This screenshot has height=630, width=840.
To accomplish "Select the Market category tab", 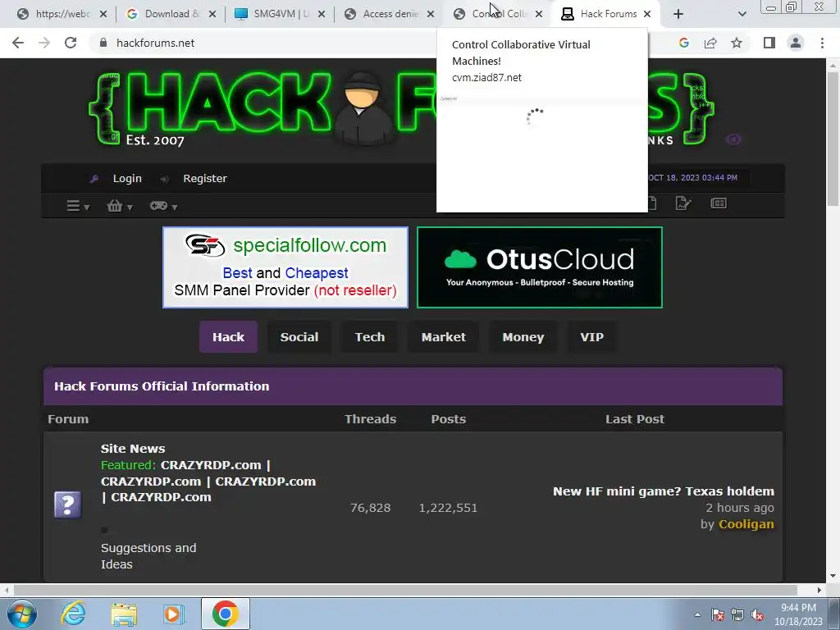I will pyautogui.click(x=444, y=337).
